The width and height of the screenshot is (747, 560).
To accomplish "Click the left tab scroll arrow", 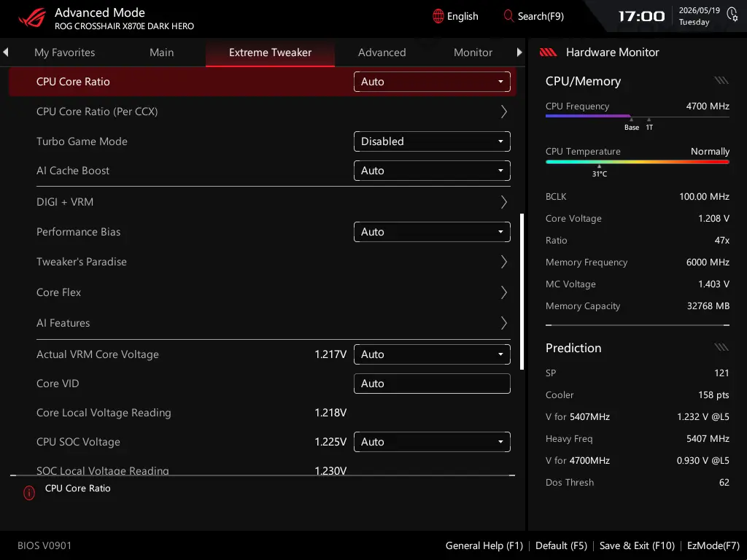I will (6, 52).
